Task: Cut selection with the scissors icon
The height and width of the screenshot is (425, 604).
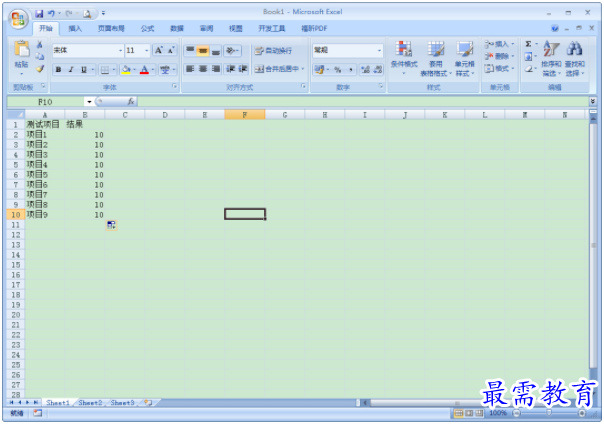Action: (x=39, y=45)
